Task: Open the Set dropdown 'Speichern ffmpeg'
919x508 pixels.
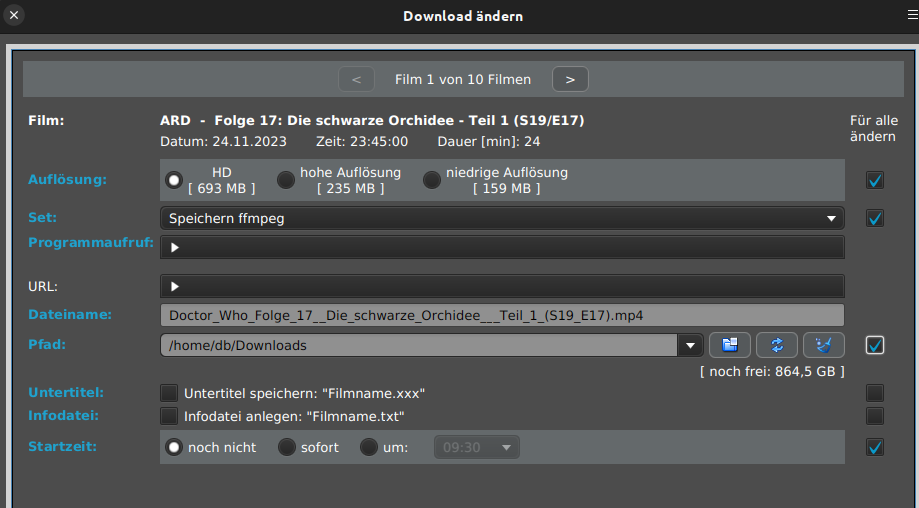Action: [502, 218]
